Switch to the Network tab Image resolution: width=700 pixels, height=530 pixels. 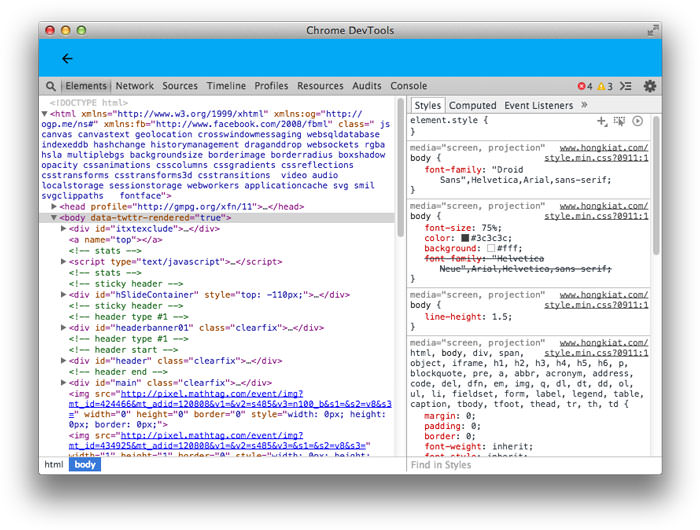pyautogui.click(x=134, y=86)
